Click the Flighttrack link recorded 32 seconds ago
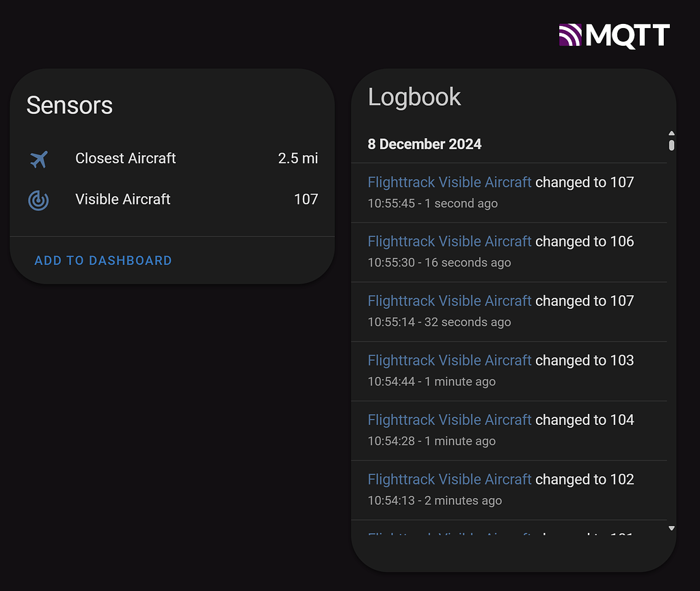The height and width of the screenshot is (591, 700). point(449,301)
